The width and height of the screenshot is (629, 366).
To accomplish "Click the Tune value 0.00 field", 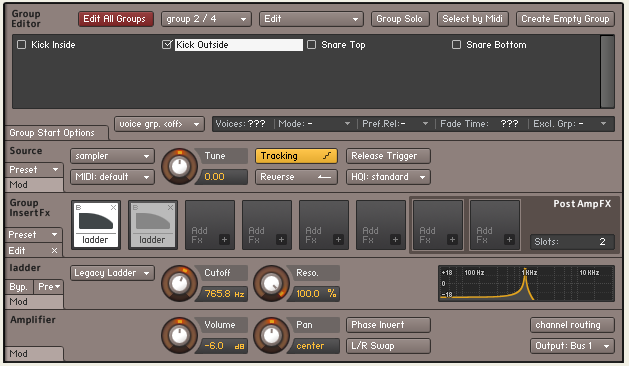I will tap(223, 177).
